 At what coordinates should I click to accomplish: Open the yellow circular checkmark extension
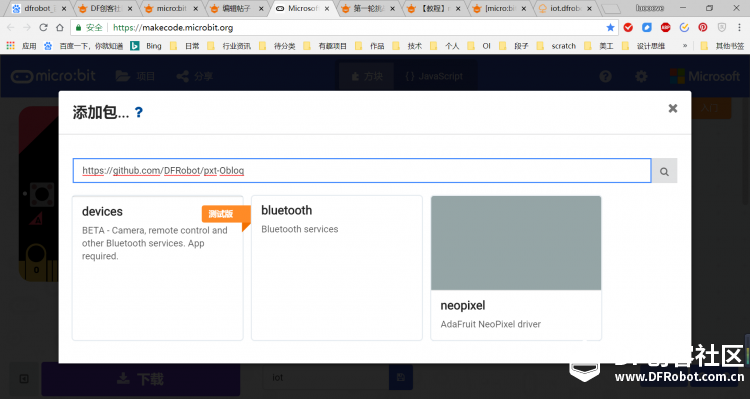click(684, 28)
